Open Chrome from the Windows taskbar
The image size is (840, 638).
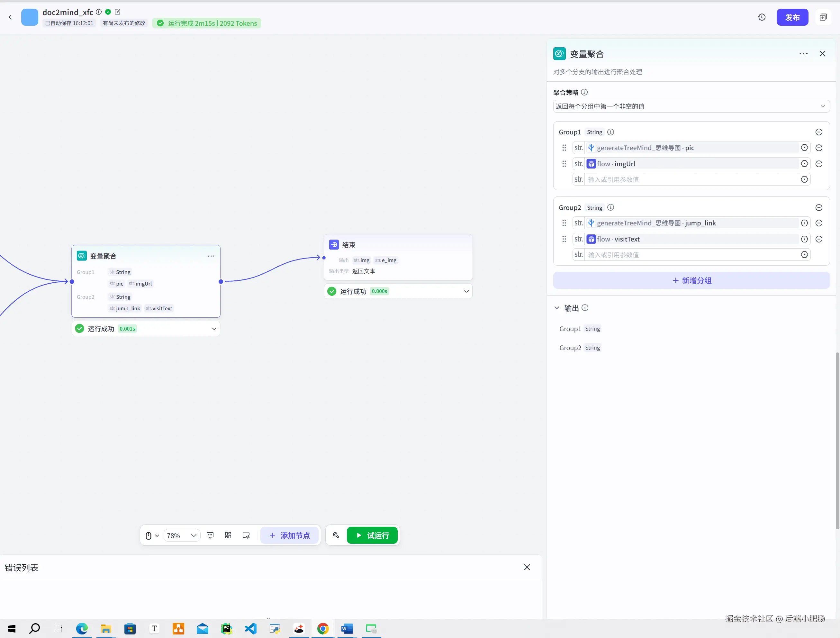323,629
